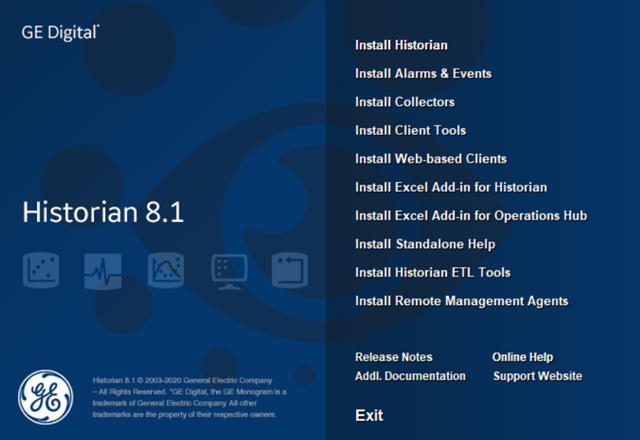Open Online Help
The image size is (640, 440).
pos(523,357)
